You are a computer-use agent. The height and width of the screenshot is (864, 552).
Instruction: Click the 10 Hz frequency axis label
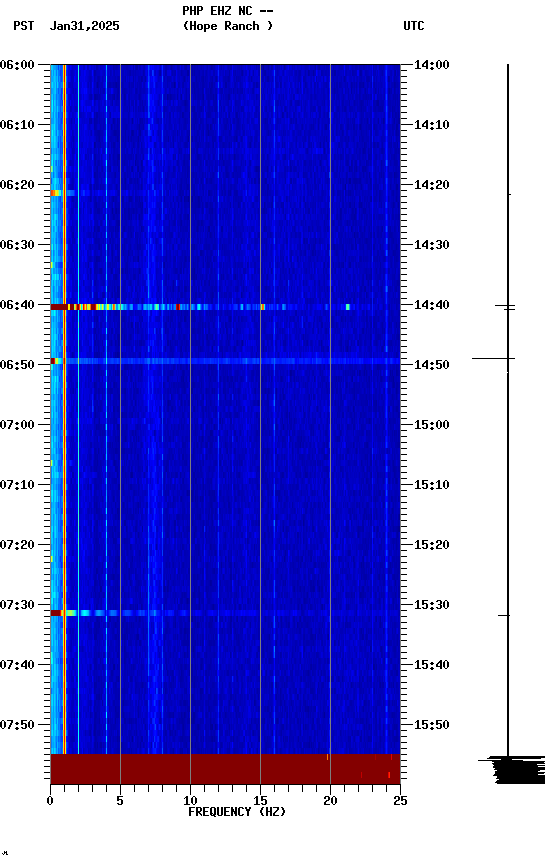190,801
